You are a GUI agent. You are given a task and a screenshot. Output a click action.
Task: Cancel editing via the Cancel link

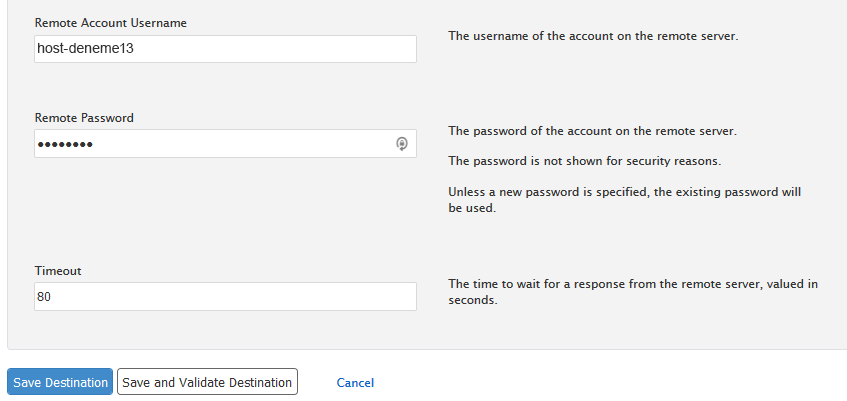355,383
